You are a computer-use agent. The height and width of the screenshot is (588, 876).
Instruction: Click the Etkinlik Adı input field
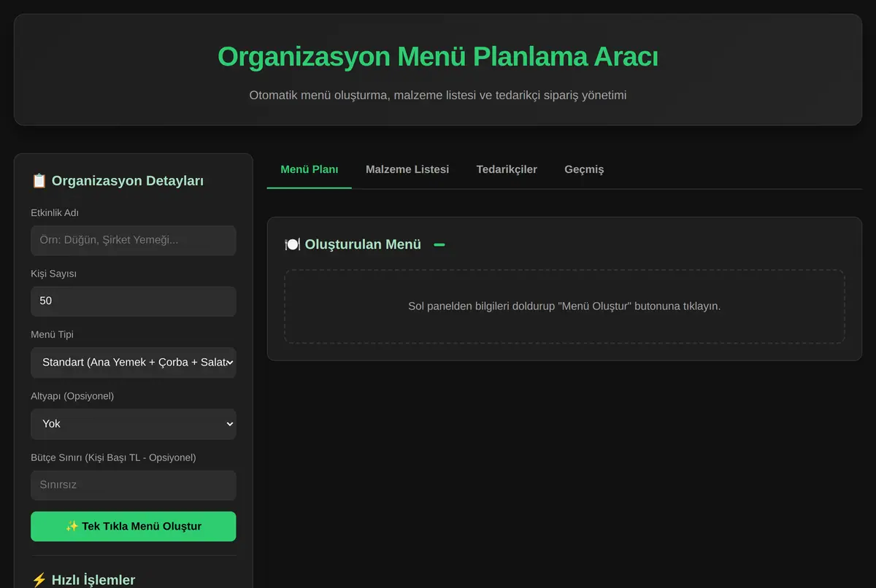(x=134, y=240)
